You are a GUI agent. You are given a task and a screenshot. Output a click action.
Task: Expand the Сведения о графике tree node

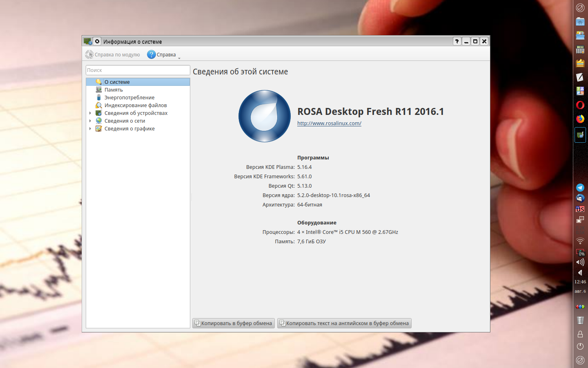(x=90, y=128)
